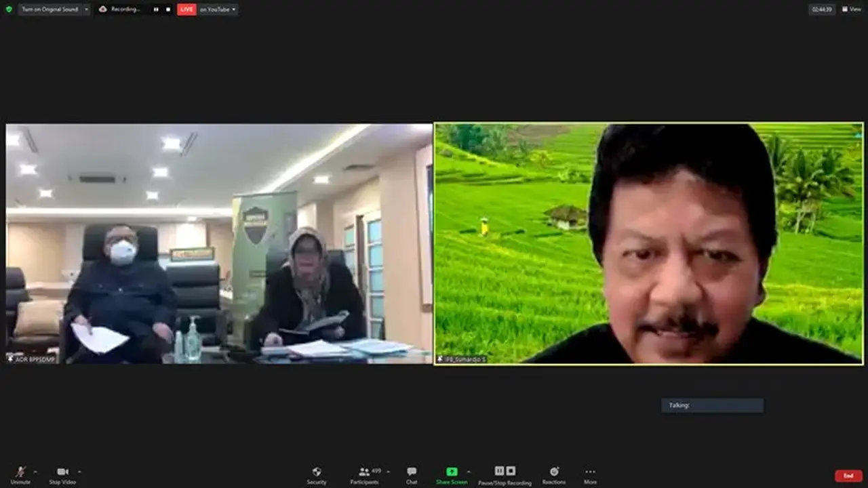The image size is (868, 488).
Task: Open the Participants panel
Action: [x=365, y=475]
